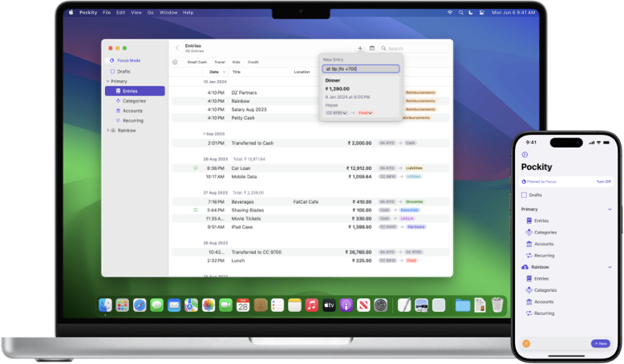Open CC 9700 account dropdown in New Entry
This screenshot has width=624, height=364.
click(337, 113)
